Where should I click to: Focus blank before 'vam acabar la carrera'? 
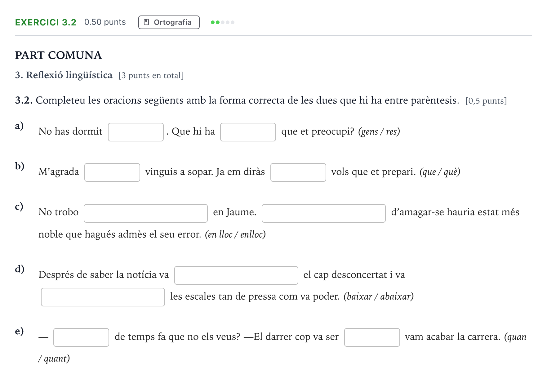tap(372, 337)
